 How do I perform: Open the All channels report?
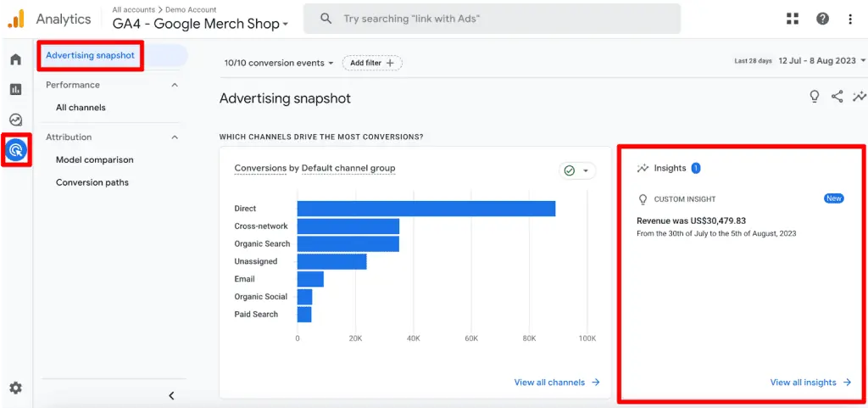pos(81,108)
